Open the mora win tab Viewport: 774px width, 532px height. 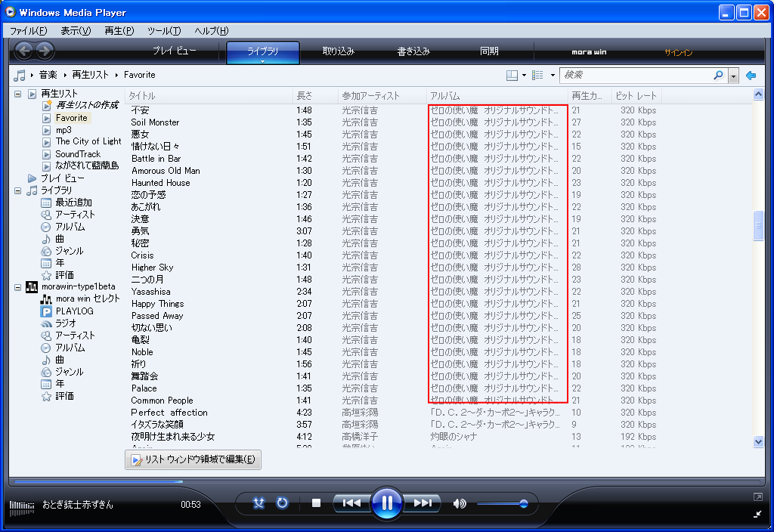coord(589,52)
